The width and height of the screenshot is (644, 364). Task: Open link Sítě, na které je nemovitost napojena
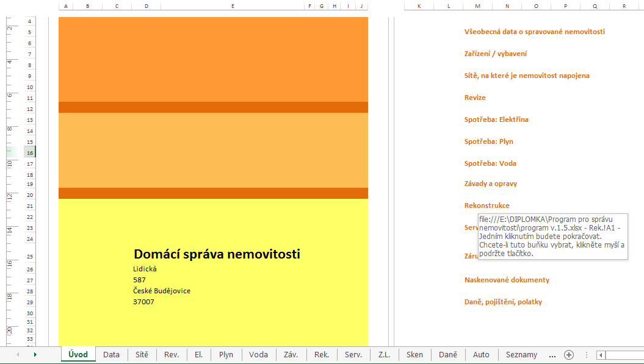pos(527,76)
